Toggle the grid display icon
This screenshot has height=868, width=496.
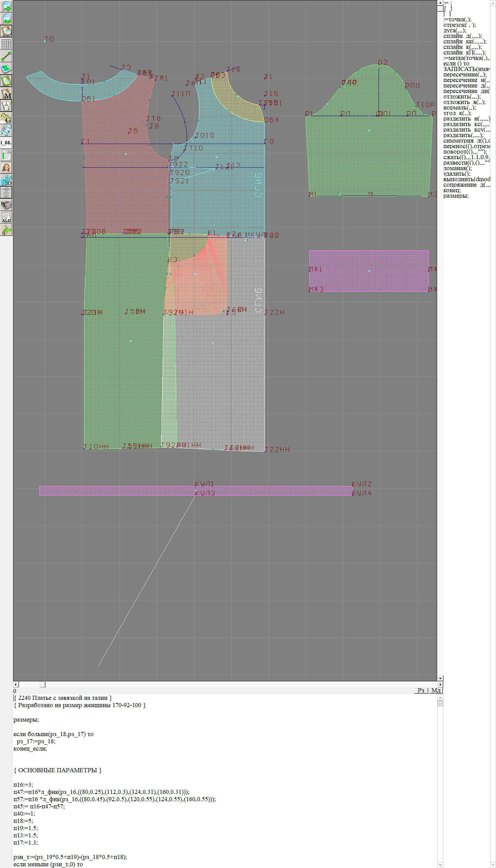coord(6,44)
